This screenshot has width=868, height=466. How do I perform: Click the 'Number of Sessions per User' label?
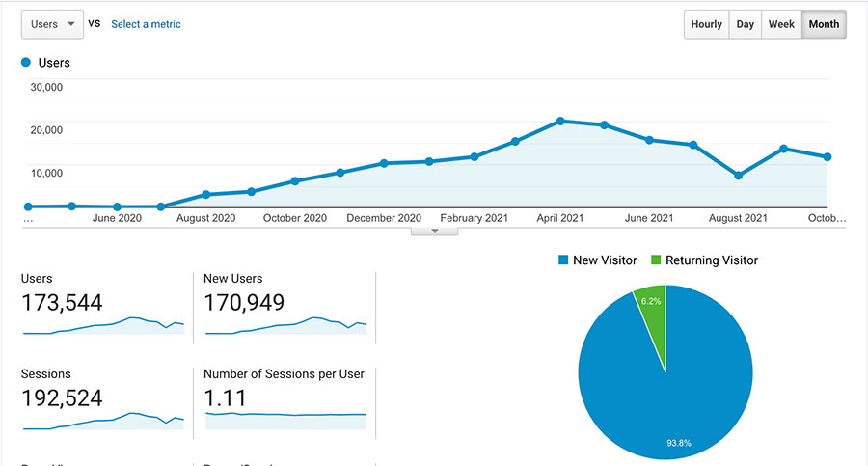tap(284, 374)
